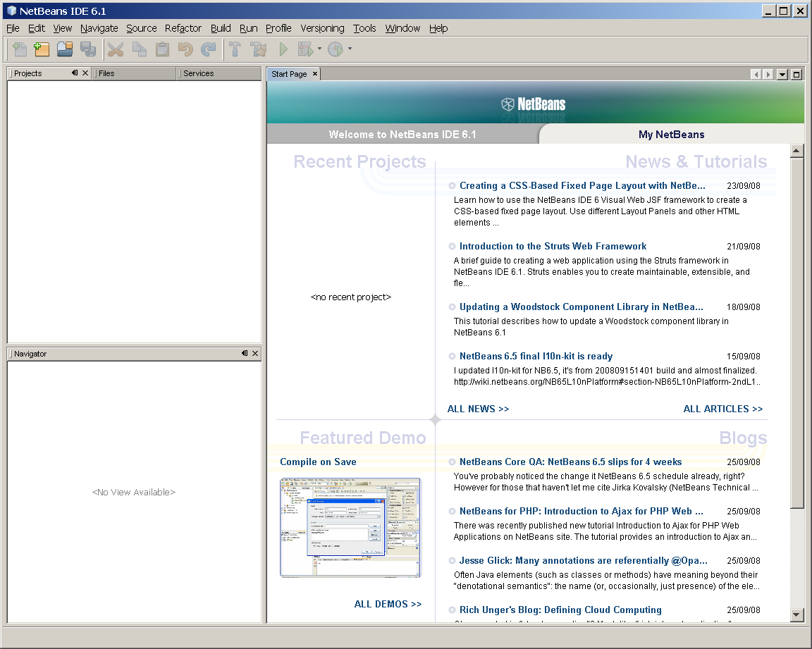Click the Undo toolbar icon
This screenshot has height=649, width=812.
(x=185, y=49)
